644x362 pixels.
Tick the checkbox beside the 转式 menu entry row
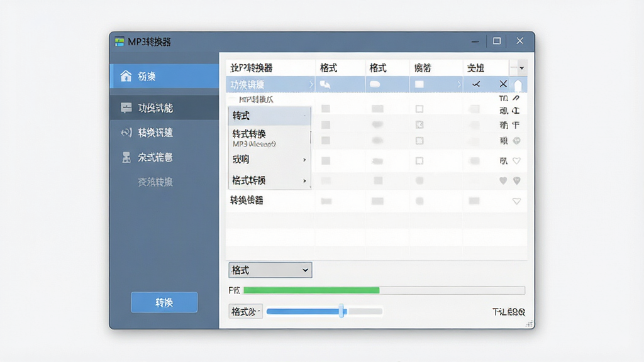pyautogui.click(x=419, y=109)
